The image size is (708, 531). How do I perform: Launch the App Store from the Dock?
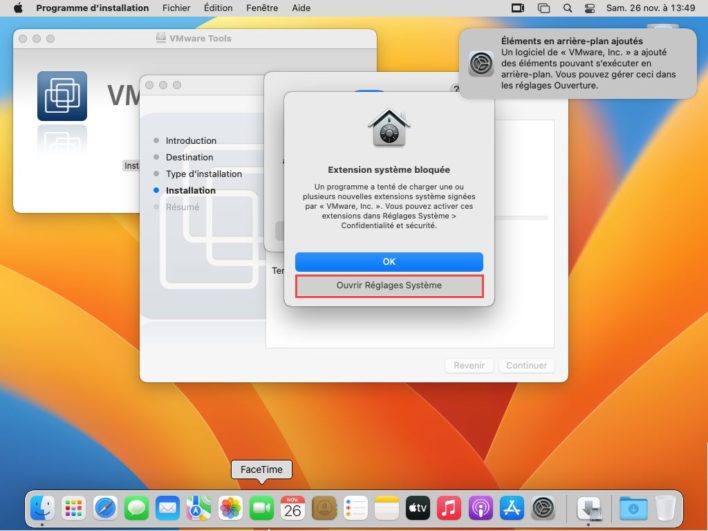tap(512, 508)
